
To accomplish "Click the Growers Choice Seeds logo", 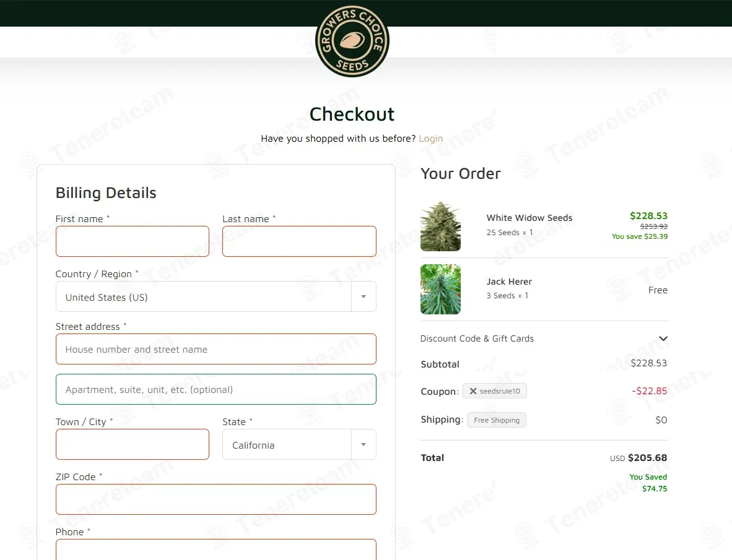I will click(x=352, y=41).
